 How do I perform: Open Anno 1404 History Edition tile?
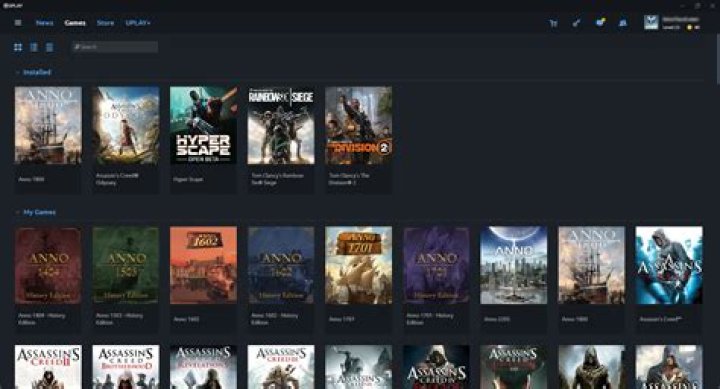click(x=48, y=279)
